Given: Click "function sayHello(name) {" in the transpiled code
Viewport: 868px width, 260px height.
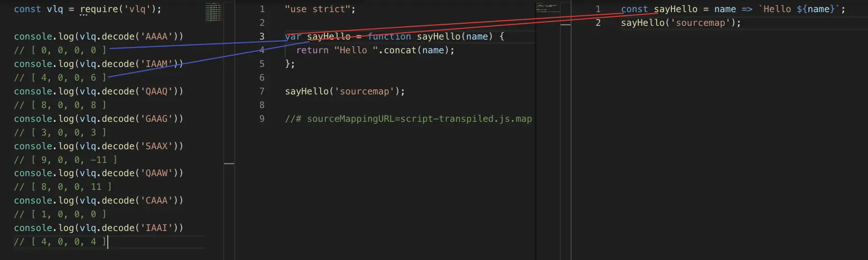Looking at the screenshot, I should 436,36.
